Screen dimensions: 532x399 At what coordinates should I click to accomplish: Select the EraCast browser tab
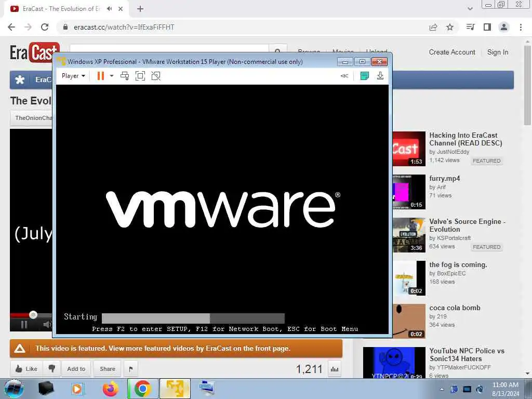coord(66,9)
